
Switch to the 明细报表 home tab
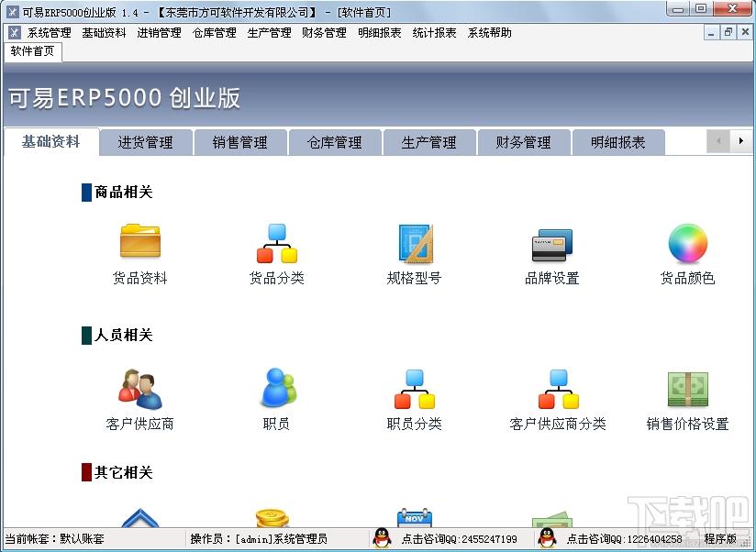click(x=618, y=142)
